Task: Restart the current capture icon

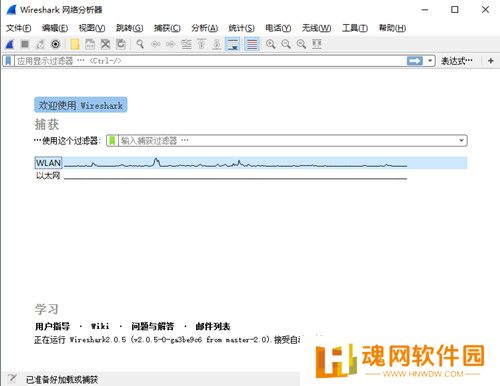Action: 40,44
